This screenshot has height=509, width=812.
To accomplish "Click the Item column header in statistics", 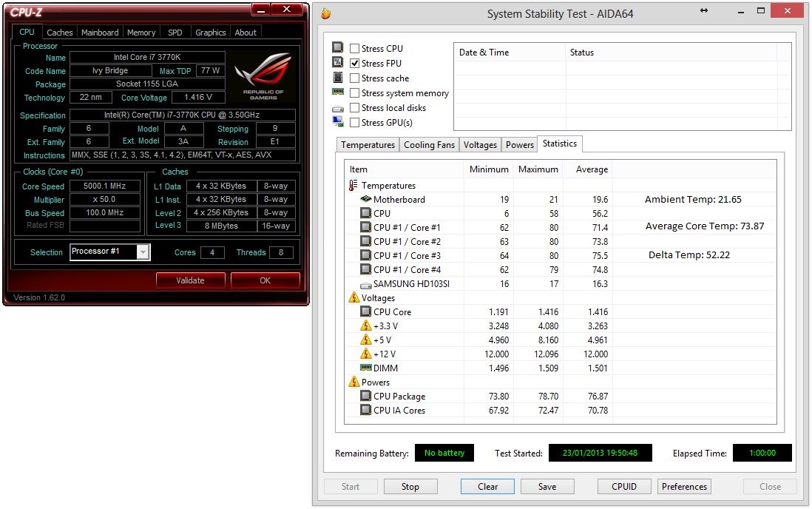I will [404, 169].
